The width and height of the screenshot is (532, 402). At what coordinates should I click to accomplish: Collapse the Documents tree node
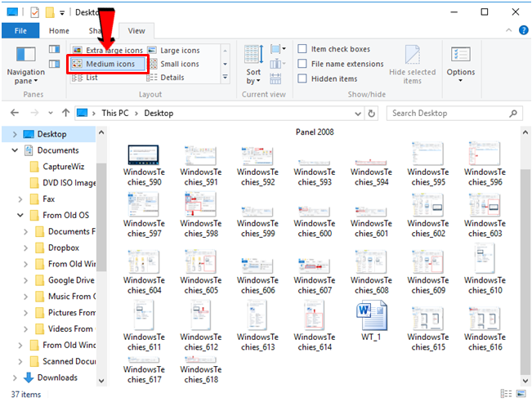point(15,150)
